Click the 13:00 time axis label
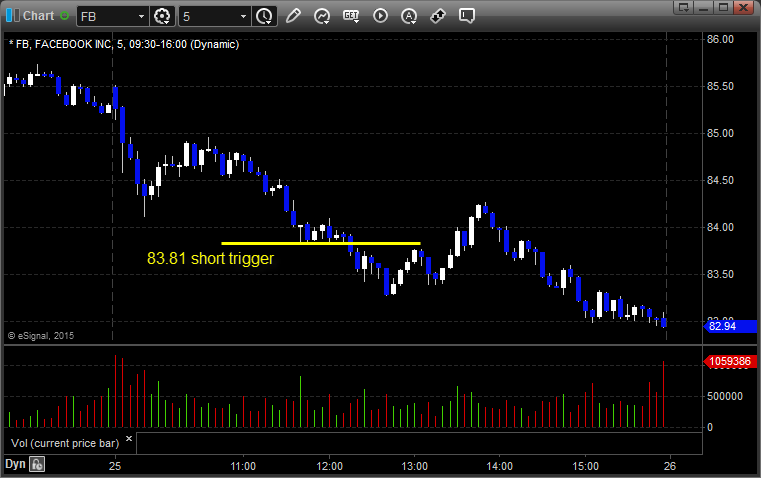The width and height of the screenshot is (761, 478). tap(414, 466)
